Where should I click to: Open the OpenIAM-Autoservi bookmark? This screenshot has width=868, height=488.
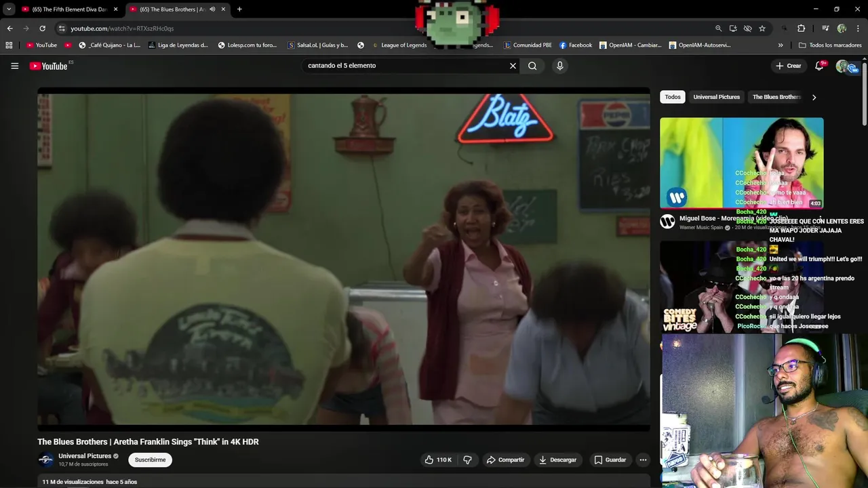click(x=700, y=45)
